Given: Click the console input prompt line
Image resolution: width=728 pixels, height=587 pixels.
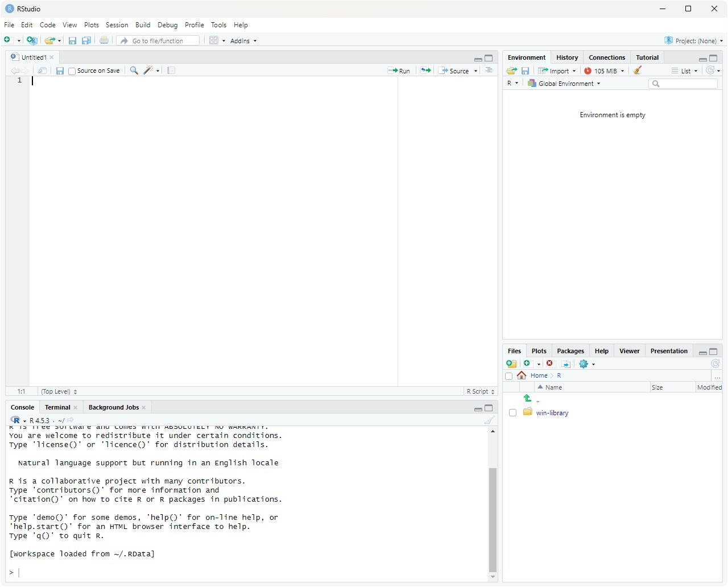Looking at the screenshot, I should pyautogui.click(x=248, y=572).
